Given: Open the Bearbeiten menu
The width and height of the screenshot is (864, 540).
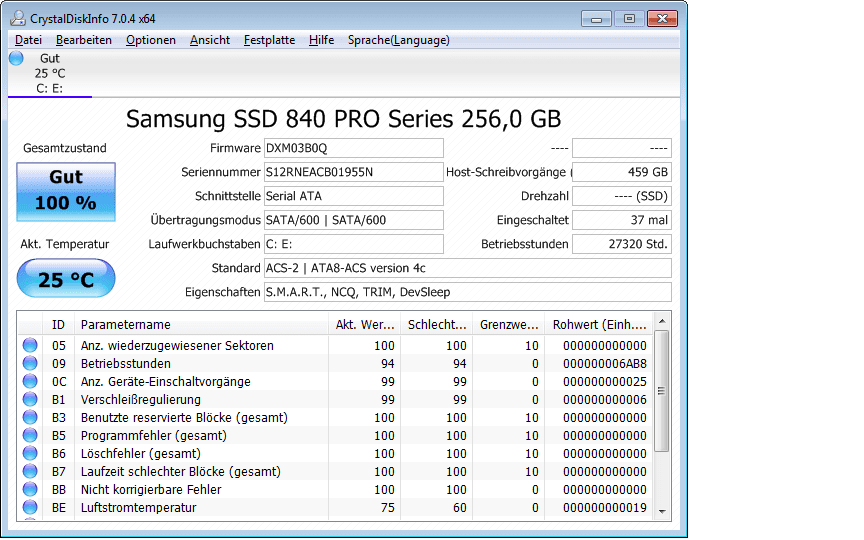Looking at the screenshot, I should (84, 40).
